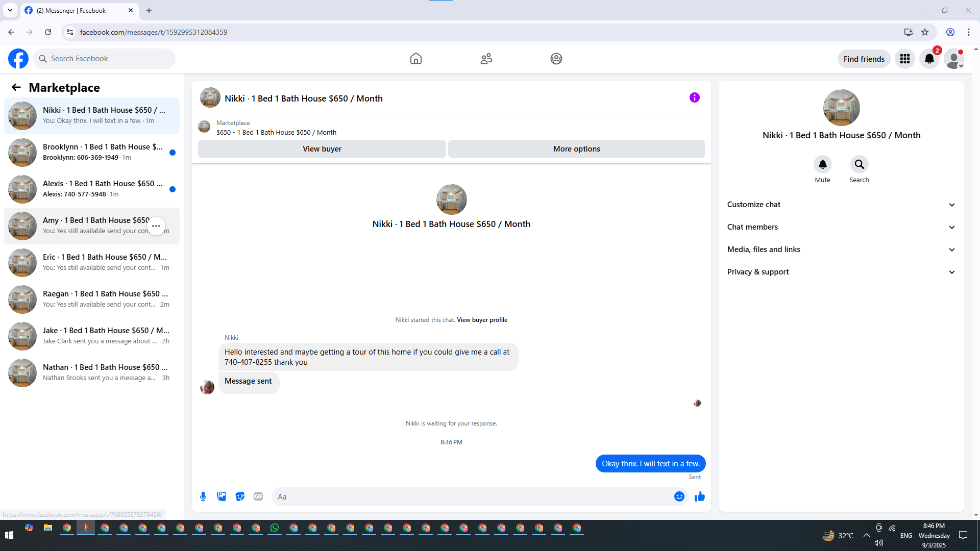Open File Explorer from the taskbar

point(48,528)
